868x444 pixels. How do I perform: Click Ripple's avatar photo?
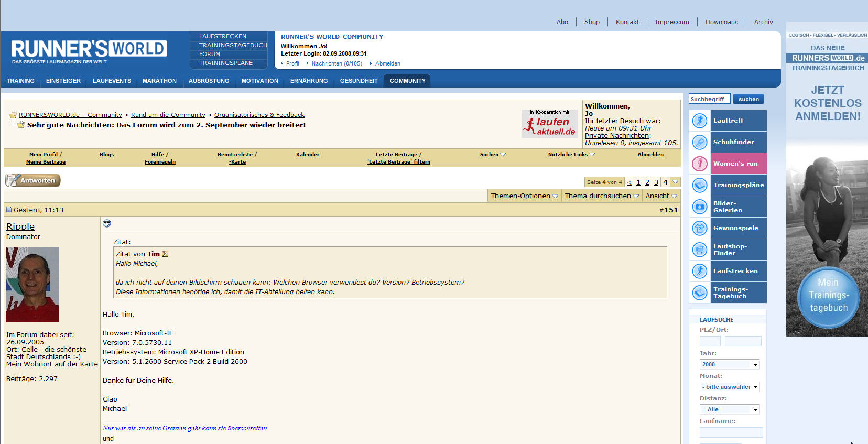coord(32,285)
